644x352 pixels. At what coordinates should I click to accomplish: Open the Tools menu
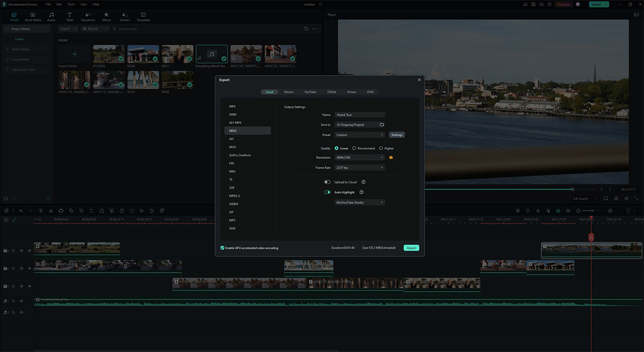71,4
